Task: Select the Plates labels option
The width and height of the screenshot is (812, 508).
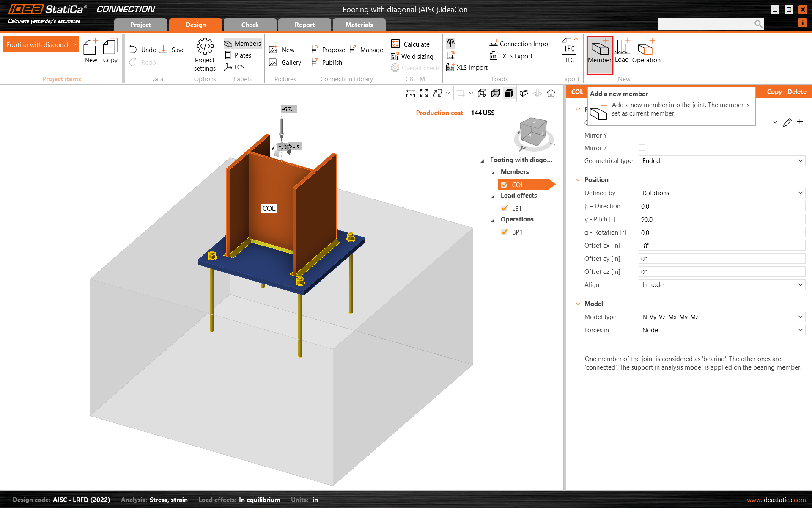Action: (239, 55)
